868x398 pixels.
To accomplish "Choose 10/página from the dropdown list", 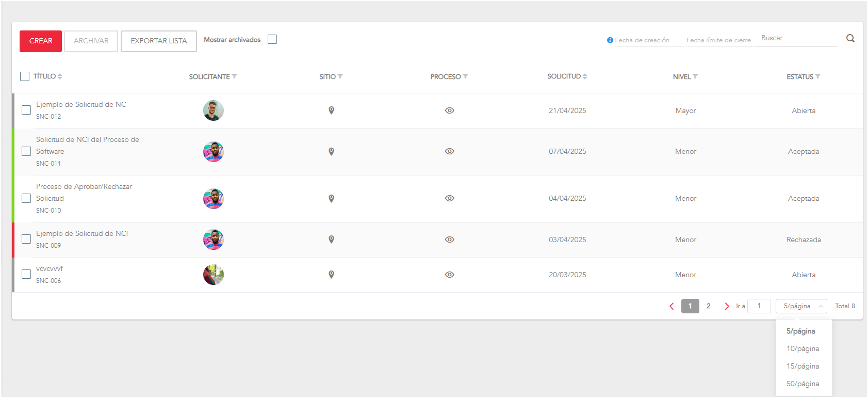I will (803, 349).
